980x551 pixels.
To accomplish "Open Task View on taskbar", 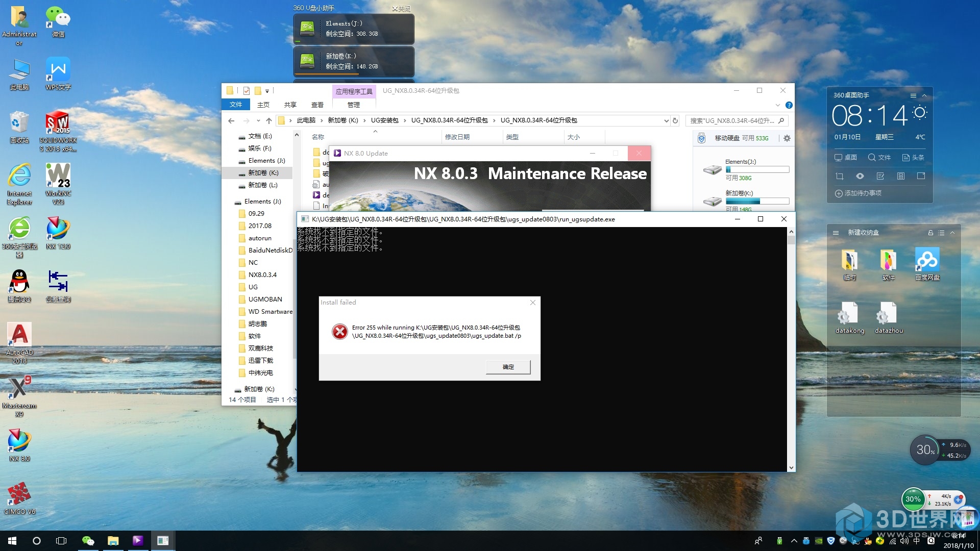I will tap(61, 541).
